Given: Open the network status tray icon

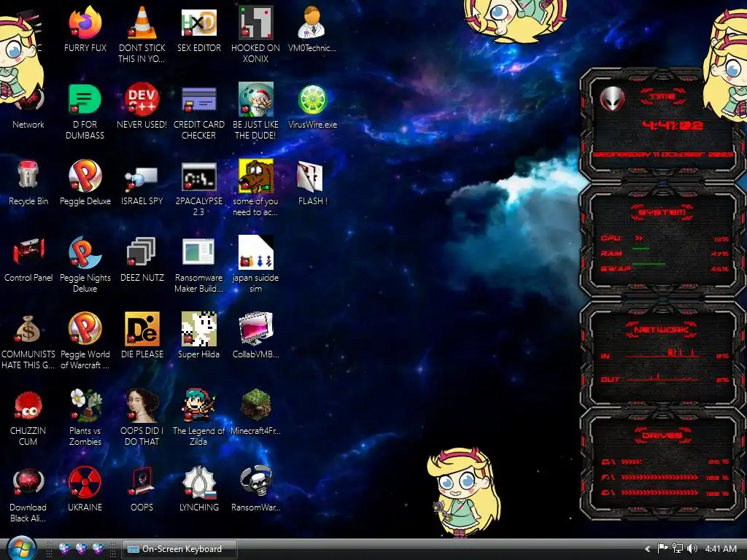Looking at the screenshot, I should pos(678,548).
